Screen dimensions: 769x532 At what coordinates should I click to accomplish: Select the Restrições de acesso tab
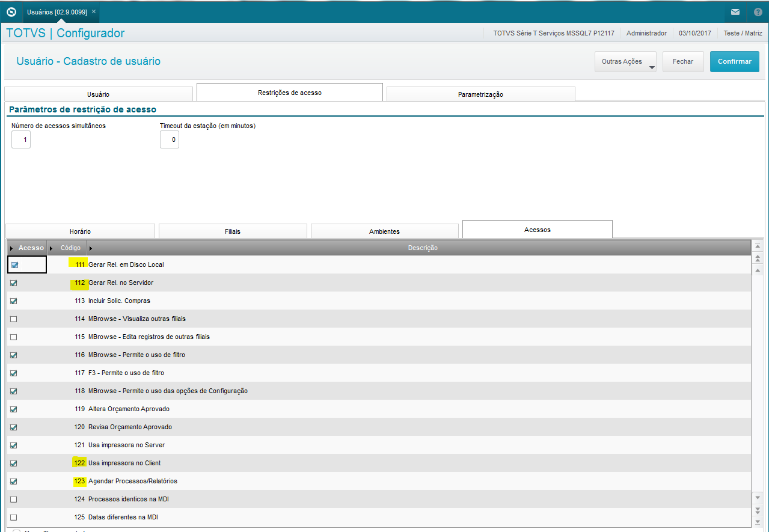point(290,93)
